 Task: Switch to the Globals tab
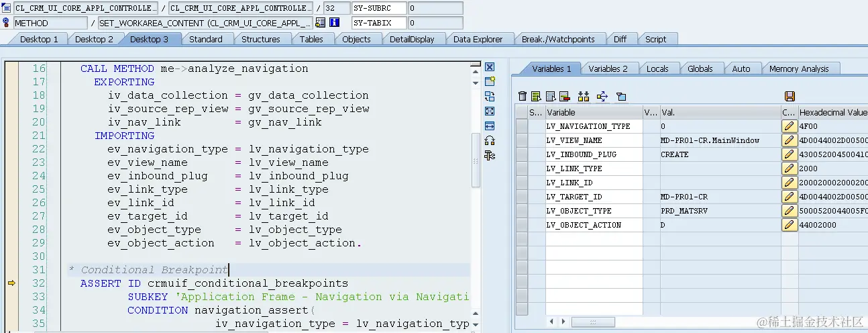click(x=700, y=68)
